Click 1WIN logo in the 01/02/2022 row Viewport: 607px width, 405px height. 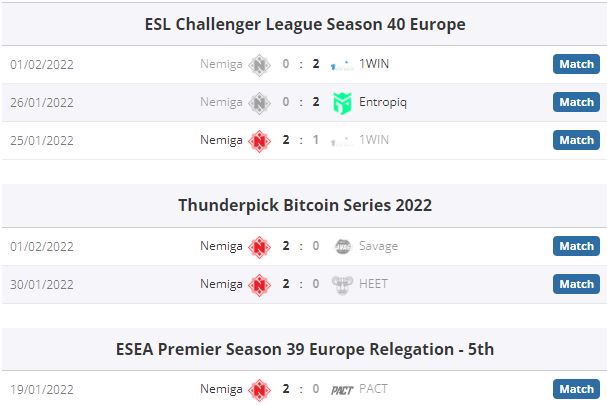[x=342, y=65]
